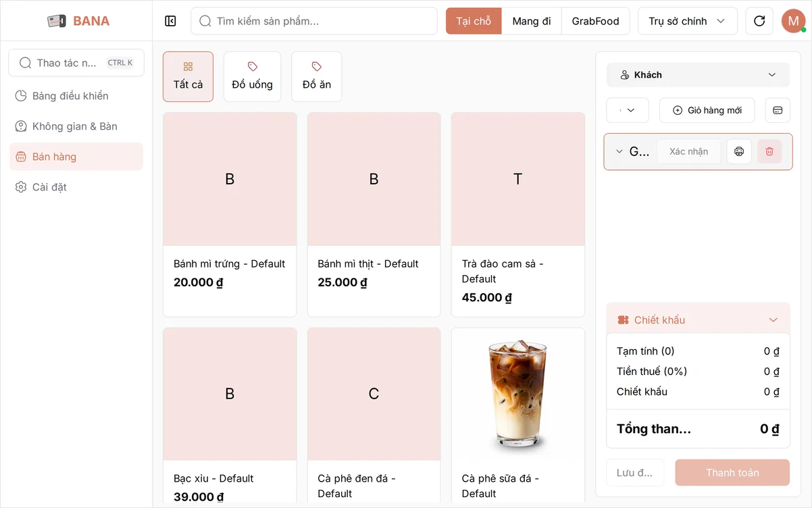Click Tiền thuế (0%) label
The height and width of the screenshot is (508, 812).
(x=652, y=372)
